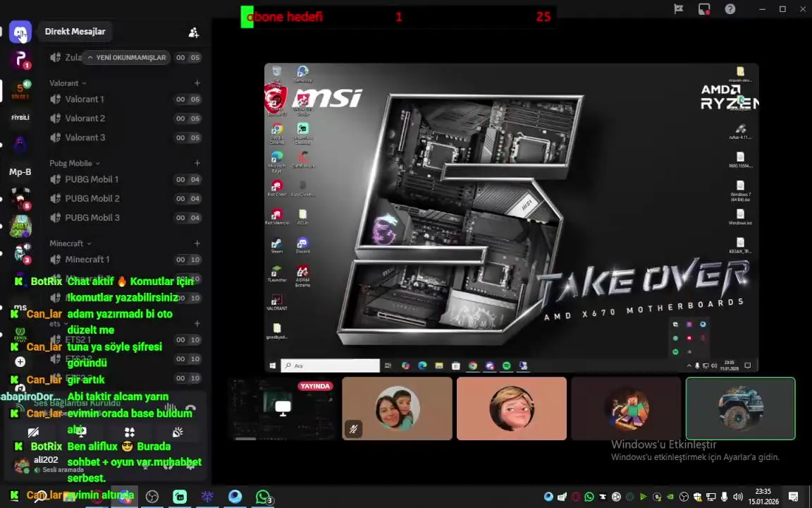
Task: Click the tray microphone icon
Action: (x=724, y=497)
